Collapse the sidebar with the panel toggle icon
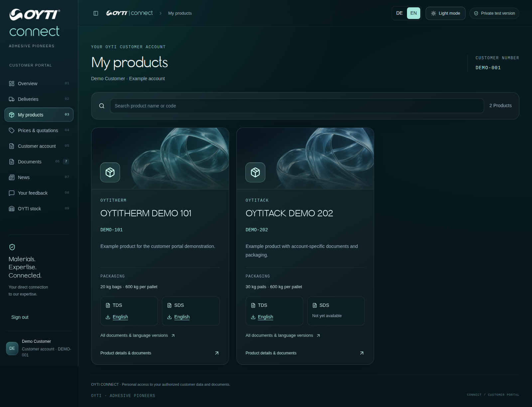 [x=96, y=13]
